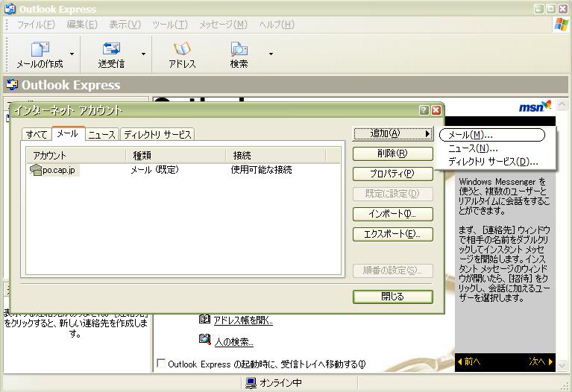Screen dimensions: 572x392
Task: Open the Address book (アドレス) toolbar icon
Action: [x=182, y=49]
